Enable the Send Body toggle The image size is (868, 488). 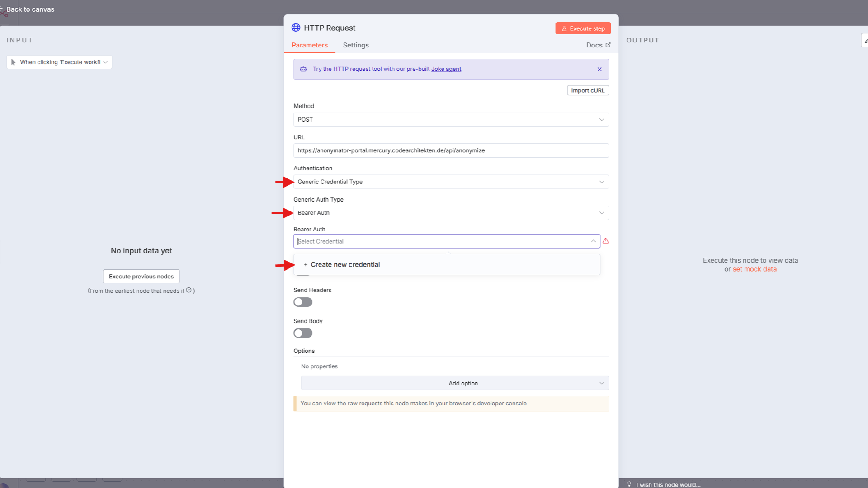[302, 333]
